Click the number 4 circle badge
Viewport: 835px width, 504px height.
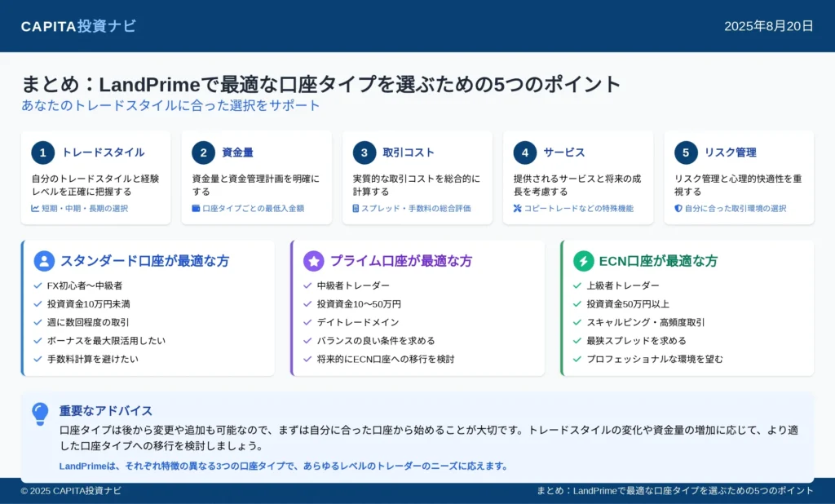(x=525, y=153)
